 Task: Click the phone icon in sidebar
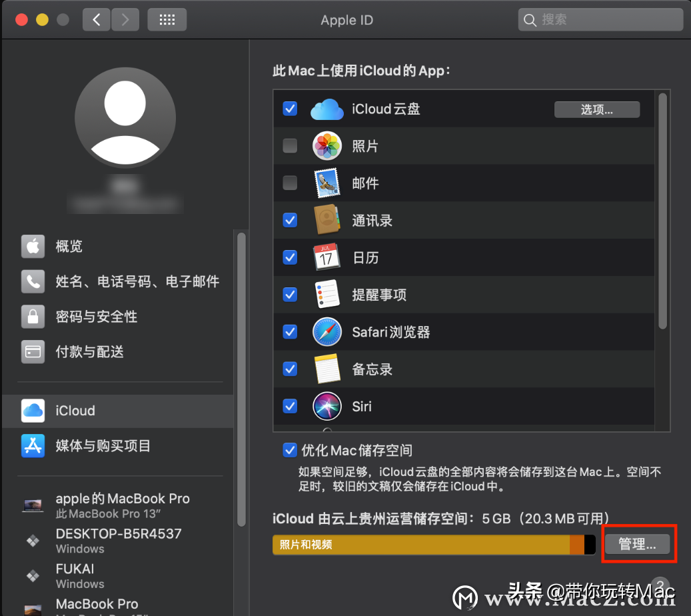pyautogui.click(x=33, y=281)
